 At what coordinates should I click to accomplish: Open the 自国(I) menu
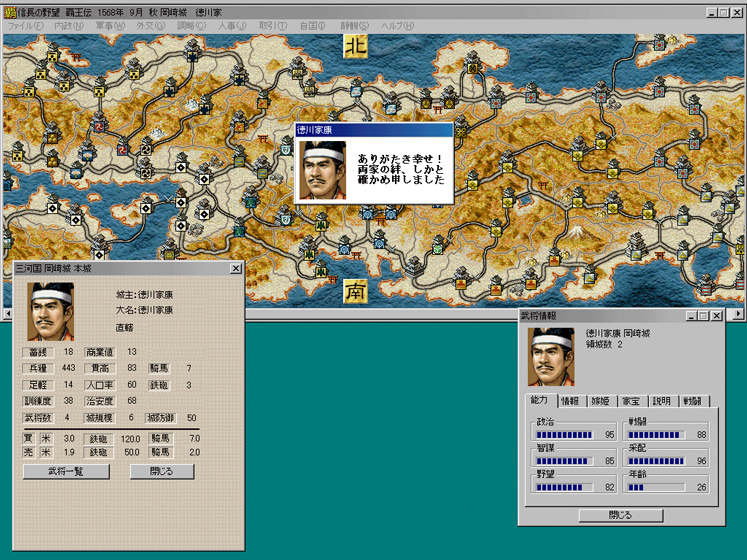313,26
